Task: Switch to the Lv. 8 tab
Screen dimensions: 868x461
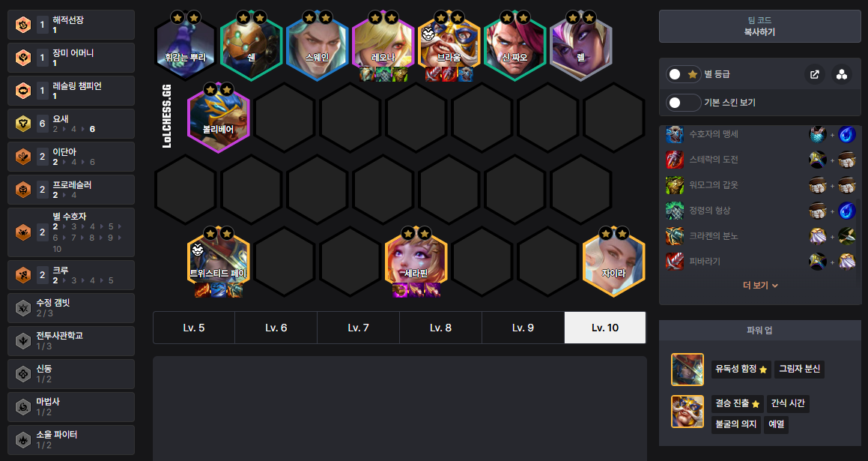Action: click(440, 328)
